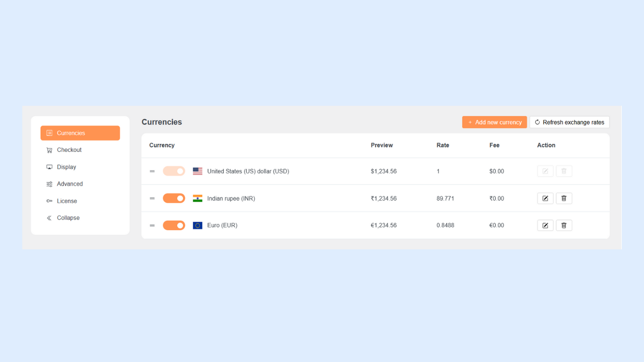Click the US dollar toggle switch
Image resolution: width=644 pixels, height=362 pixels.
[x=174, y=171]
